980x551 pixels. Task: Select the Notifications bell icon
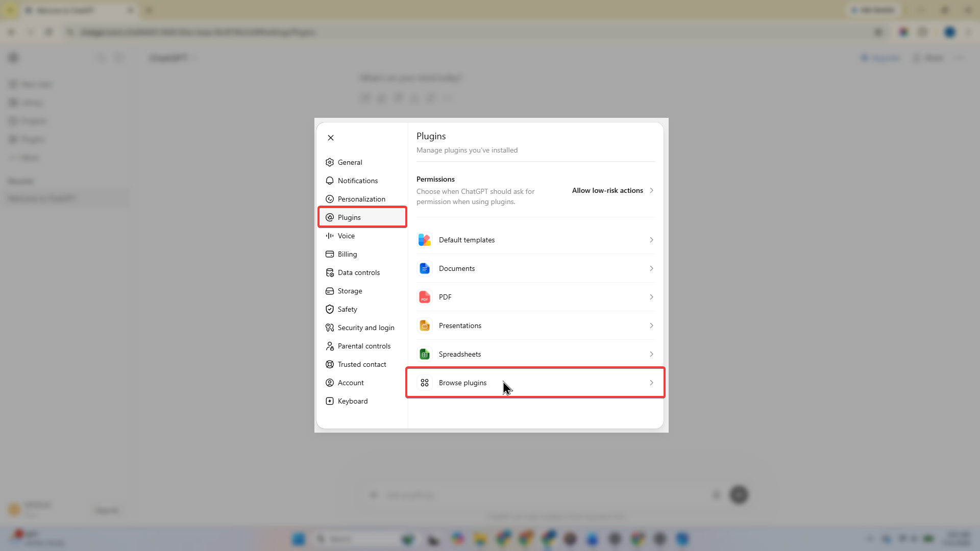(x=330, y=181)
